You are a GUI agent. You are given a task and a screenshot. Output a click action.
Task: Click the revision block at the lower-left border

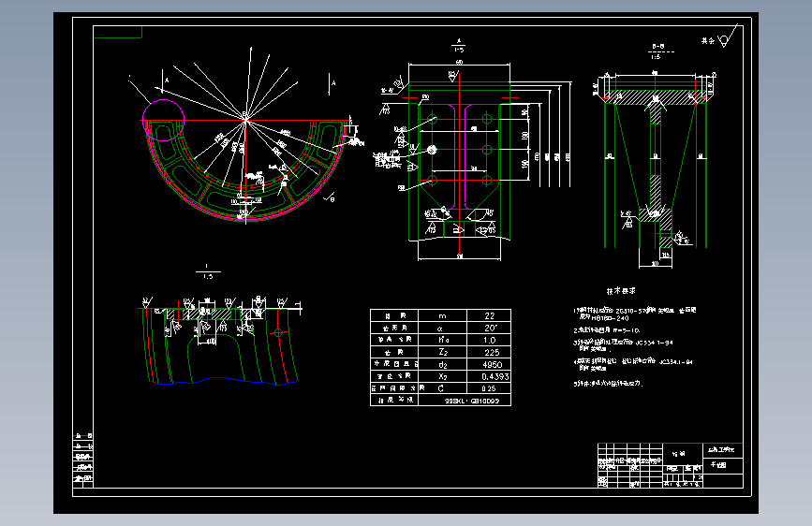(x=82, y=460)
